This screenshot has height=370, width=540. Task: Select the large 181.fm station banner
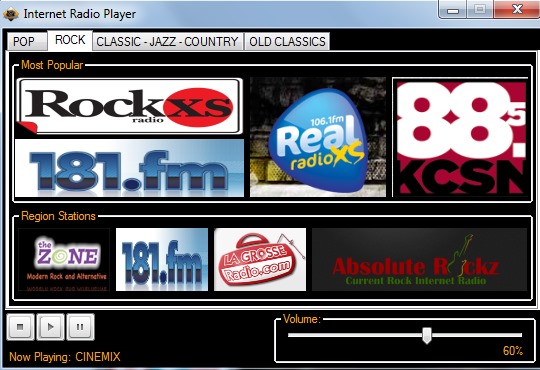tap(129, 168)
